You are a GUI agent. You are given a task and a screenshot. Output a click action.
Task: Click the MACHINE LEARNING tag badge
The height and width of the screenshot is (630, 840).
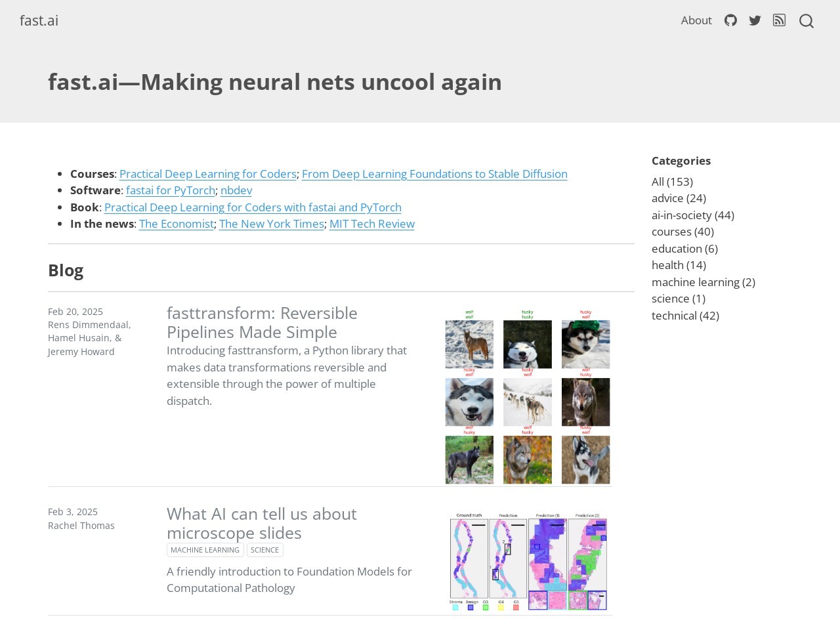pos(205,550)
